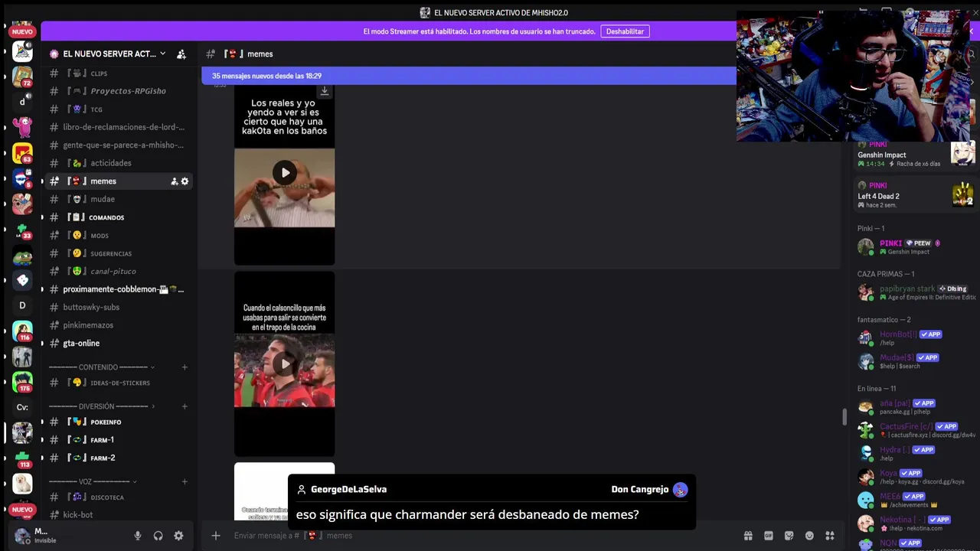980x551 pixels.
Task: Open server icon with 72 badge
Action: tap(22, 77)
